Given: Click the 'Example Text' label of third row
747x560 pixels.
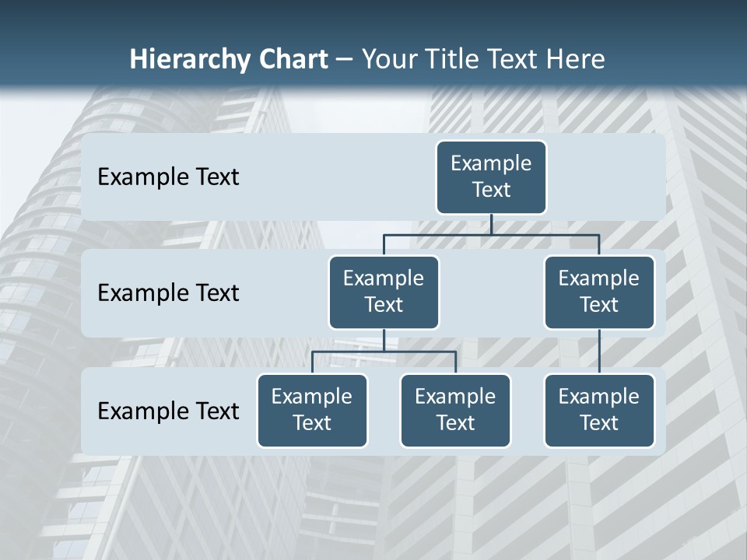Looking at the screenshot, I should [x=168, y=411].
